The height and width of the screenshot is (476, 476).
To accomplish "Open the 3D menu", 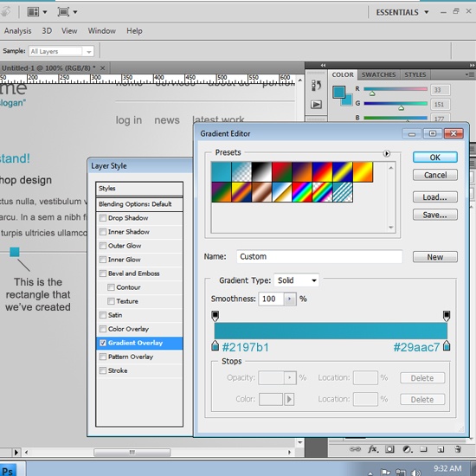I will click(x=47, y=31).
